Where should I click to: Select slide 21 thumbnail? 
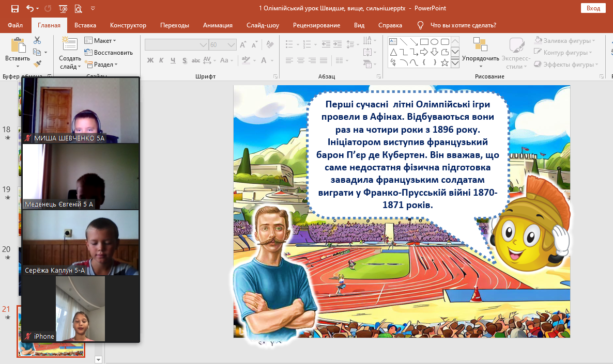tap(51, 331)
